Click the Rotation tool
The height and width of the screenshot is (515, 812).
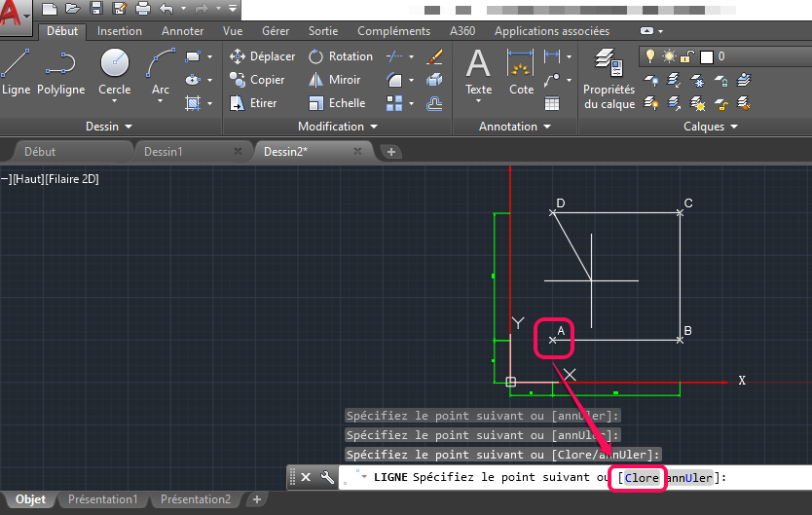pos(341,56)
